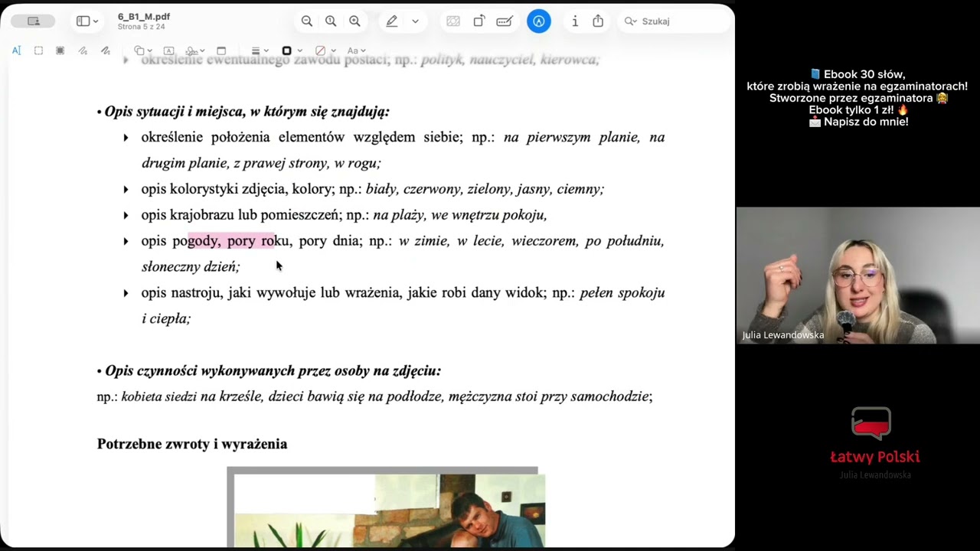The height and width of the screenshot is (551, 980).
Task: Open the document info inspector
Action: click(575, 21)
